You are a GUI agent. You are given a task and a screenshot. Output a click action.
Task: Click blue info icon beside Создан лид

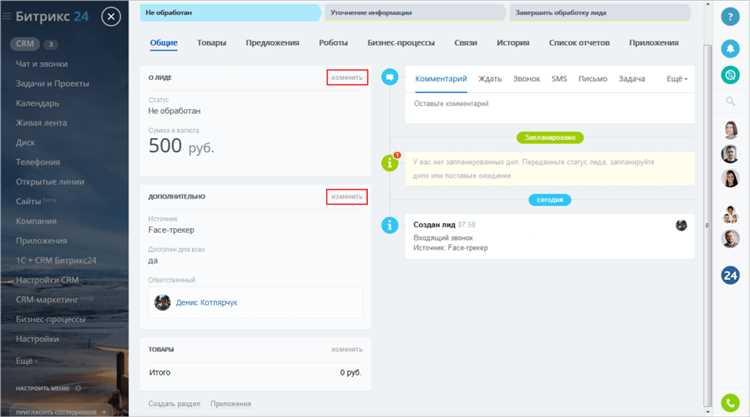pyautogui.click(x=390, y=225)
